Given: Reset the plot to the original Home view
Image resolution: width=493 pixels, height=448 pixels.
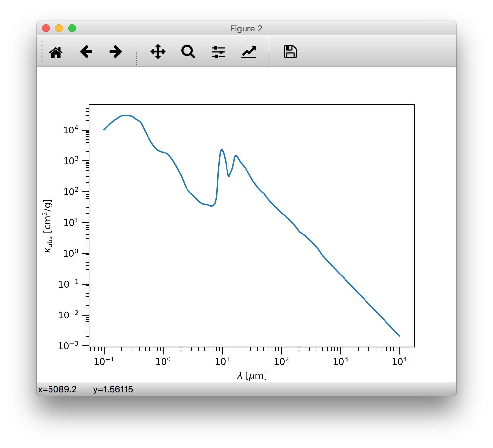Looking at the screenshot, I should pyautogui.click(x=56, y=52).
